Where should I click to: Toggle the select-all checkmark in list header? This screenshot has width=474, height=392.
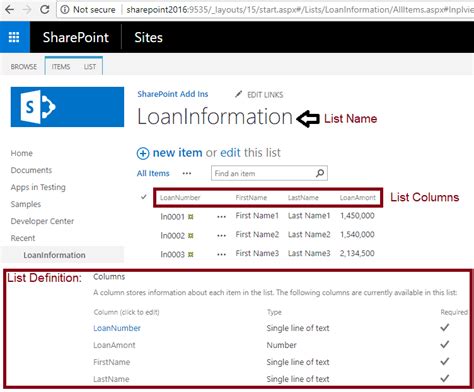144,197
